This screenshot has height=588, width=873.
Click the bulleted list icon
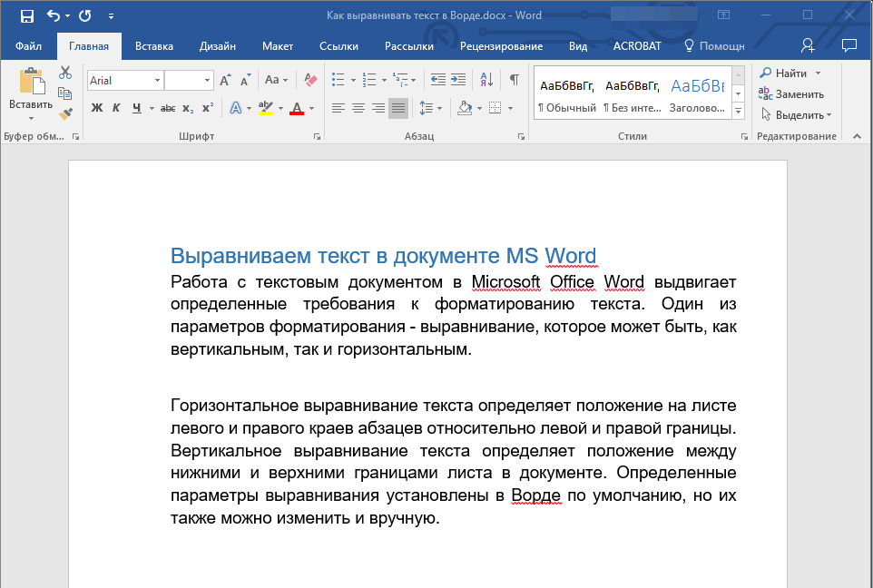tap(338, 80)
